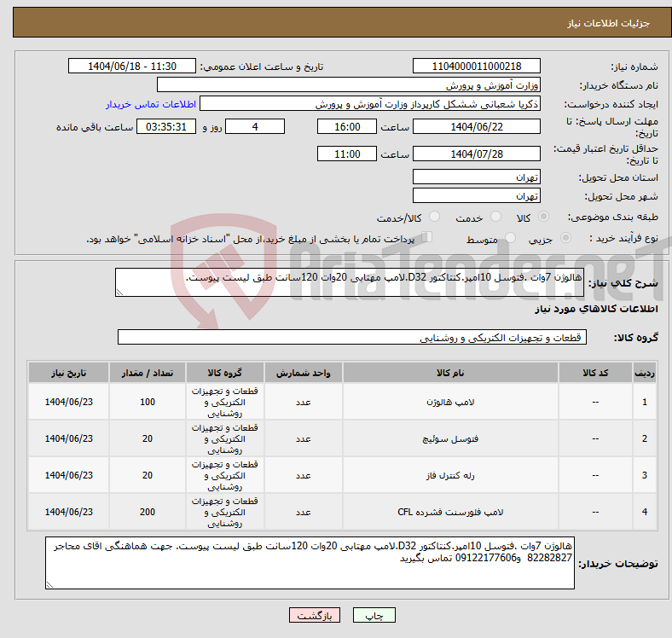The image size is (672, 638).
Task: Click row number 3 in the items table
Action: (x=644, y=475)
